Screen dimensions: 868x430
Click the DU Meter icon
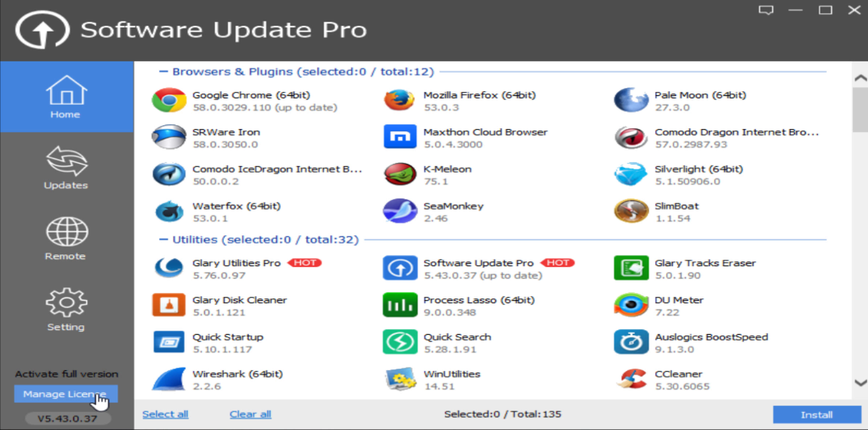coord(631,305)
